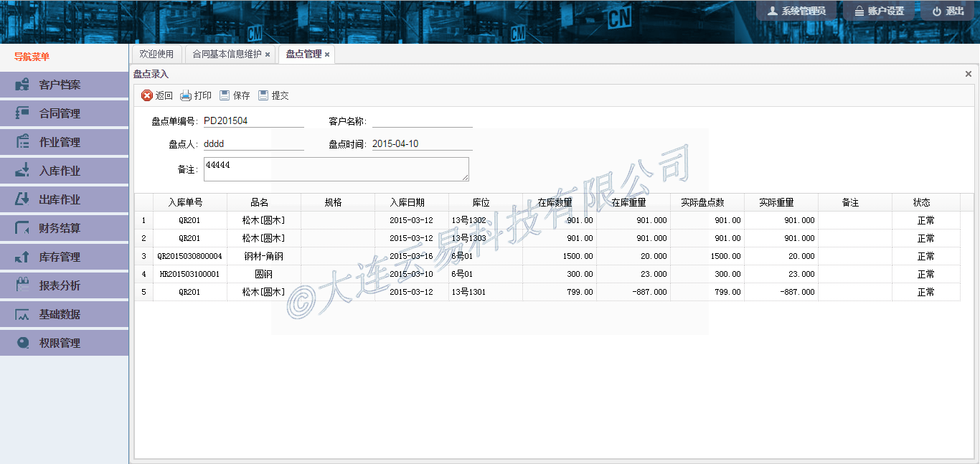Click the 1500.00 在库数量 cell
This screenshot has width=980, height=464.
pyautogui.click(x=559, y=256)
